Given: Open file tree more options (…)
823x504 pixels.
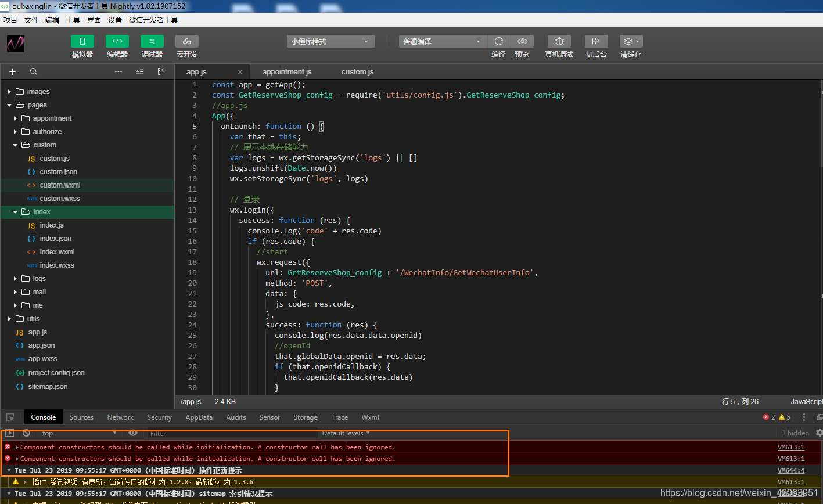Looking at the screenshot, I should (118, 71).
